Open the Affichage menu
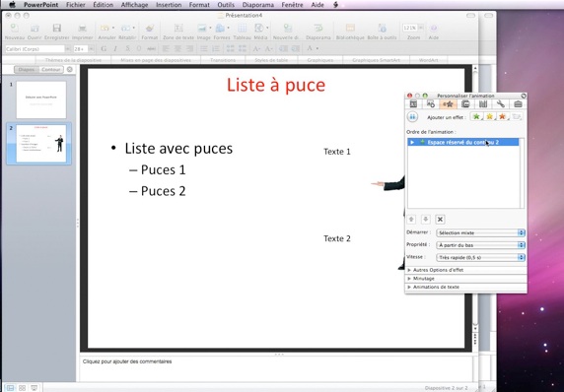The height and width of the screenshot is (392, 564). coord(134,5)
